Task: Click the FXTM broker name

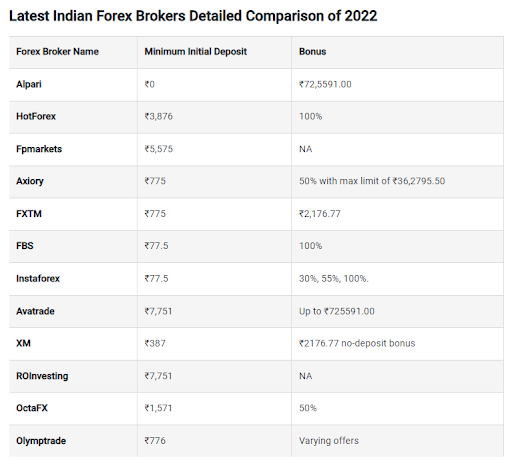Action: point(29,214)
